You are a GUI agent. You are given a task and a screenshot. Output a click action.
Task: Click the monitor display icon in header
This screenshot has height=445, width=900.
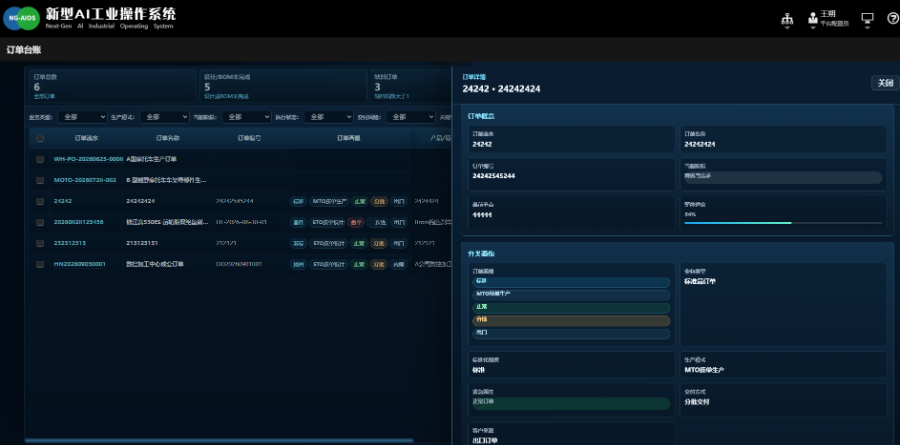[x=867, y=19]
